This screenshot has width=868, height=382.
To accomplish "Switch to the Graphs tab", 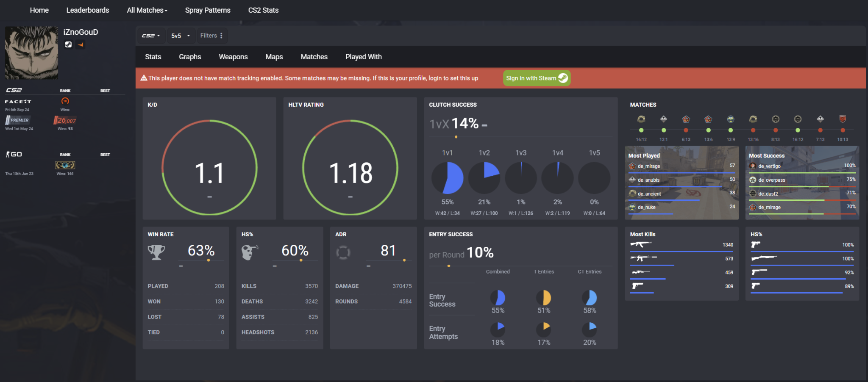I will (190, 57).
